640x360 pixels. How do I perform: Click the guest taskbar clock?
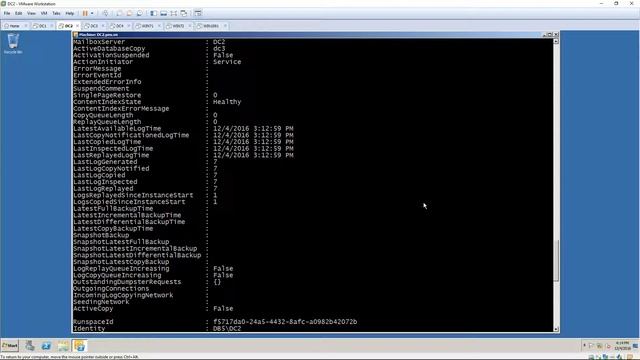[x=622, y=346]
